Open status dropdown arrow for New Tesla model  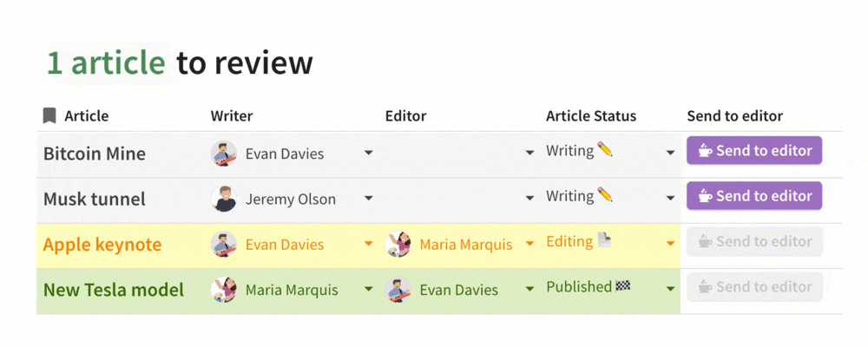click(x=670, y=288)
